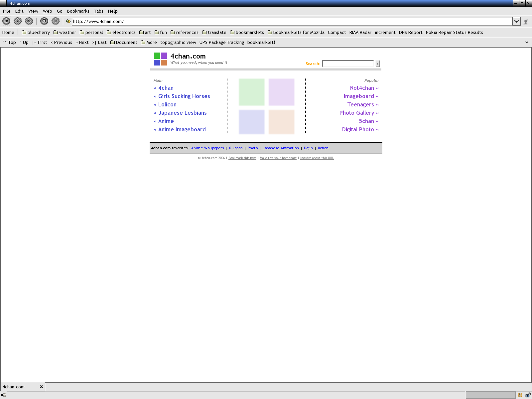Open the Web menu

click(x=48, y=11)
